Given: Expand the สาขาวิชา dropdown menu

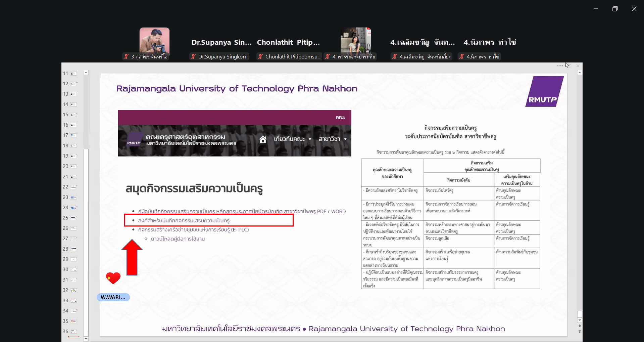Looking at the screenshot, I should [332, 139].
